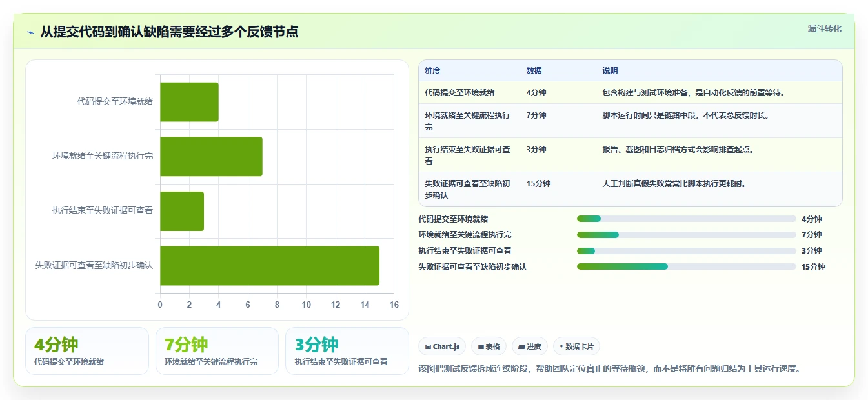Click the 3分钟 value in the table

point(536,150)
